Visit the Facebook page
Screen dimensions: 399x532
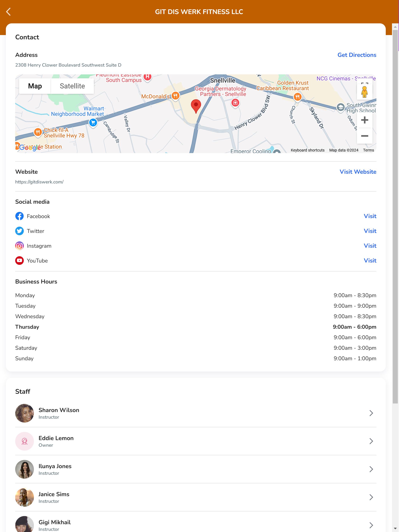tap(370, 216)
